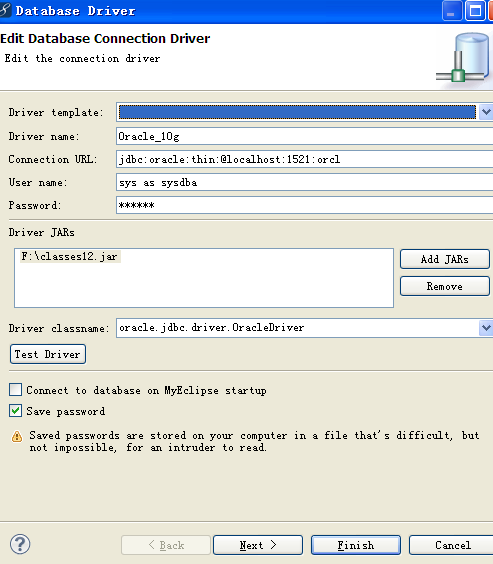Viewport: 493px width, 564px height.
Task: Click the saved password warning icon
Action: point(17,436)
